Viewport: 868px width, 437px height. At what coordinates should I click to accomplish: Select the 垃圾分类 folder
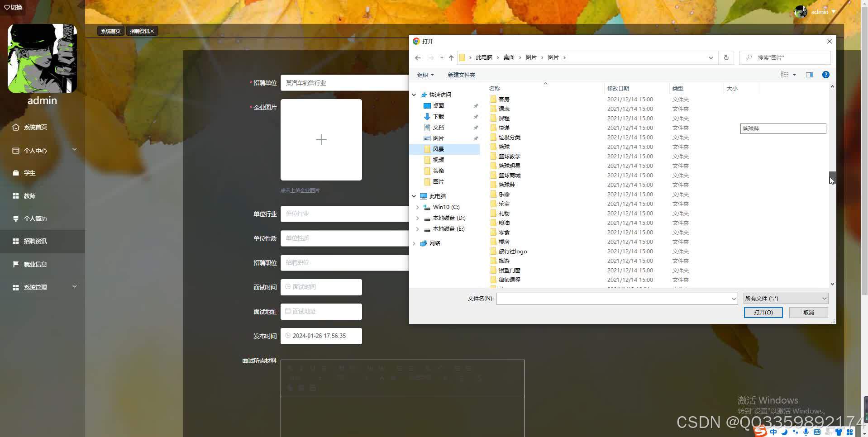click(509, 138)
